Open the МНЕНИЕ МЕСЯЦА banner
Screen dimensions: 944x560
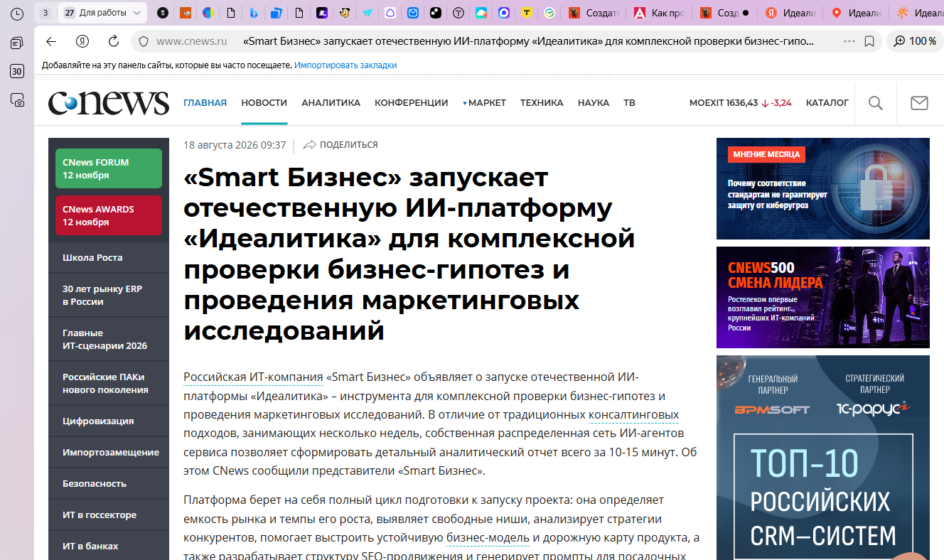(823, 188)
